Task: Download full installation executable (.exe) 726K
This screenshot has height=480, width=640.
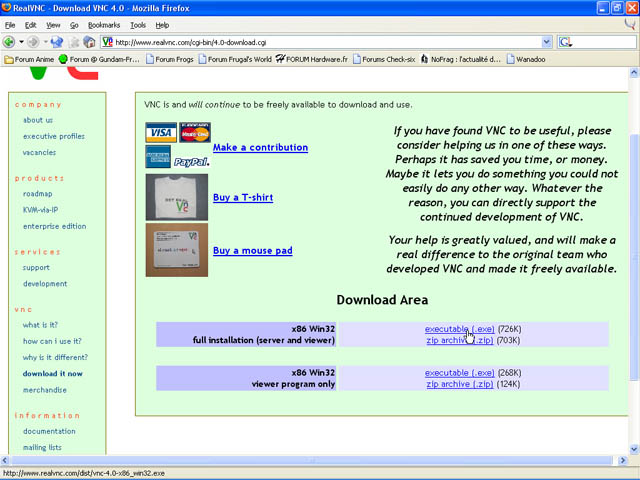Action: click(459, 329)
